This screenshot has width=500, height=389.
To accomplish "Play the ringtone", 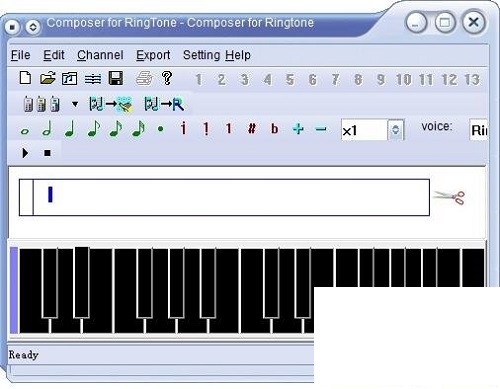I will 25,153.
